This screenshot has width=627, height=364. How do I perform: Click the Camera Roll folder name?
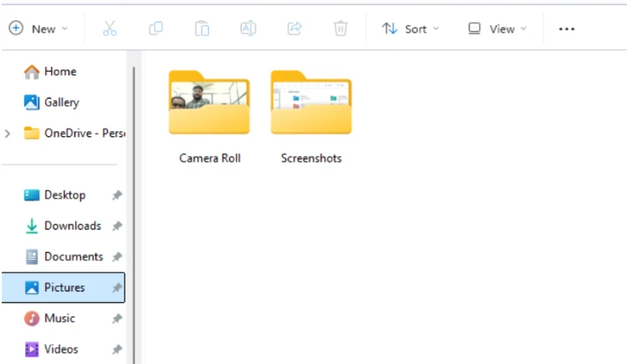tap(210, 159)
